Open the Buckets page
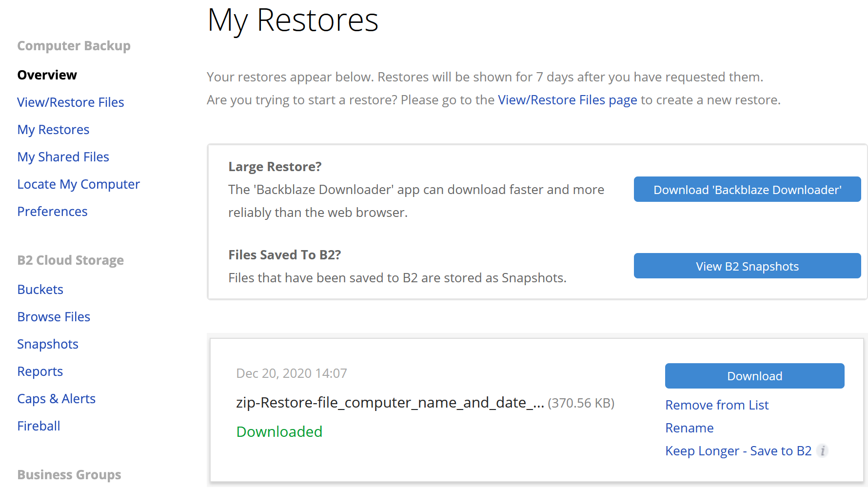868x488 pixels. pos(40,290)
